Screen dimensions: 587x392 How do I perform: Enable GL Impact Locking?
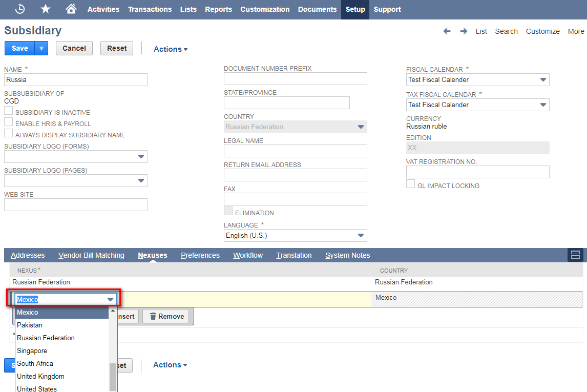tap(410, 183)
